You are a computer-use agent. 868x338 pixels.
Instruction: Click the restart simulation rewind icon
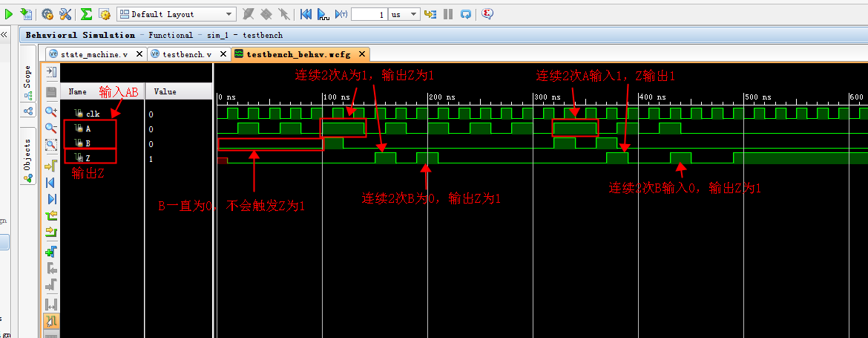click(306, 14)
